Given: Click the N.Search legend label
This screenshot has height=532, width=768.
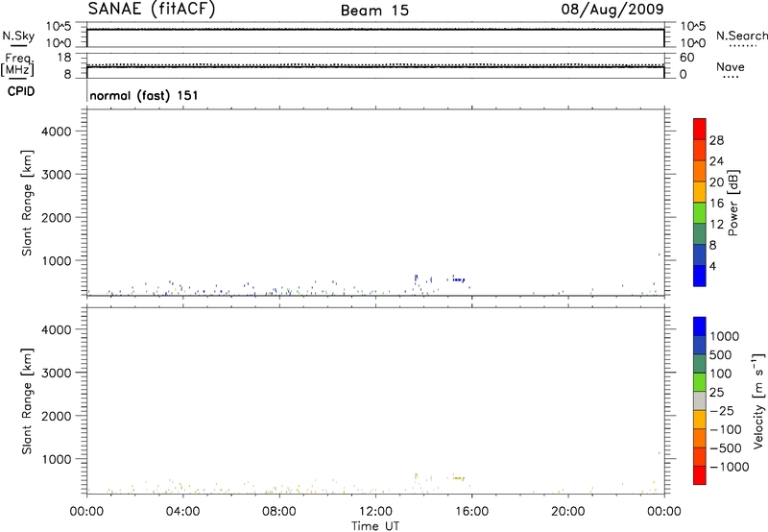Looking at the screenshot, I should 741,36.
